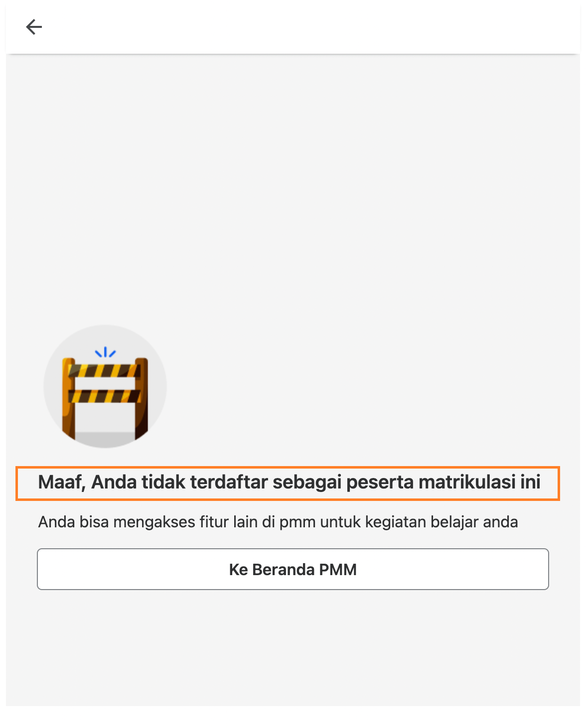The height and width of the screenshot is (728, 588).
Task: Click the blue sparkle marks above barrier
Action: click(105, 353)
